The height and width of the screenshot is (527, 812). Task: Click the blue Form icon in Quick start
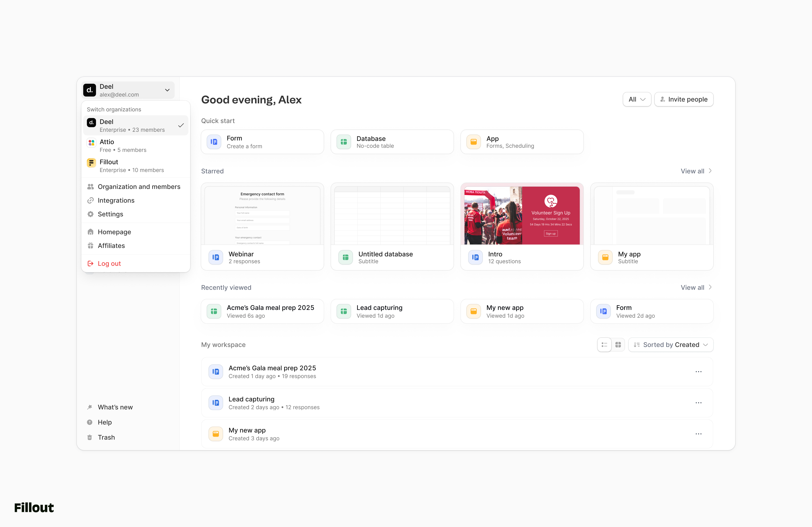(214, 142)
